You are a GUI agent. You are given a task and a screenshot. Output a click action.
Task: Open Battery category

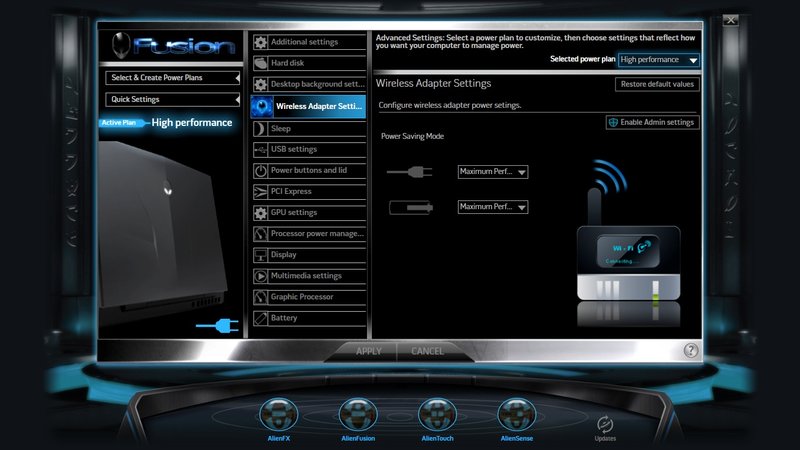[309, 318]
